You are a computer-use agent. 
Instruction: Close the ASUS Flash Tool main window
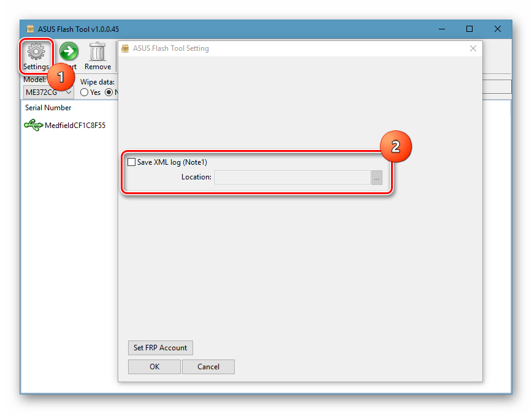(x=498, y=29)
